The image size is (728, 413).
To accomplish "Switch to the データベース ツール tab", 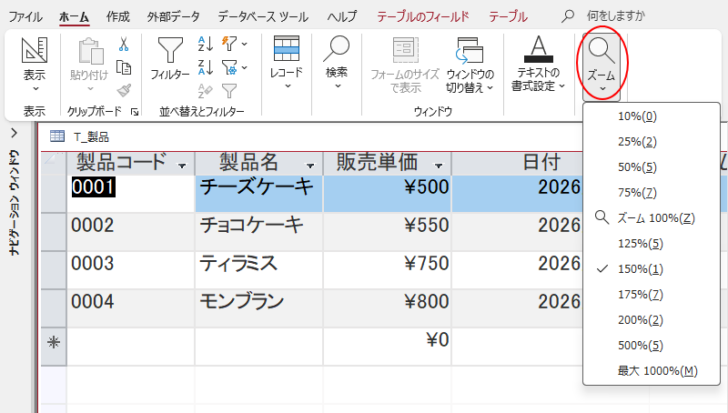I will tap(263, 17).
